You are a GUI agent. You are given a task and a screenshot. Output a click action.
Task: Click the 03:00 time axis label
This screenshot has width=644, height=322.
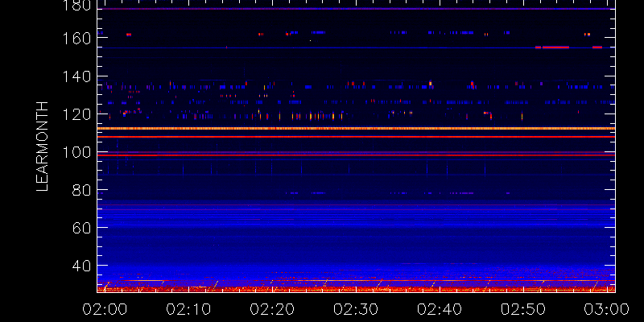click(607, 309)
